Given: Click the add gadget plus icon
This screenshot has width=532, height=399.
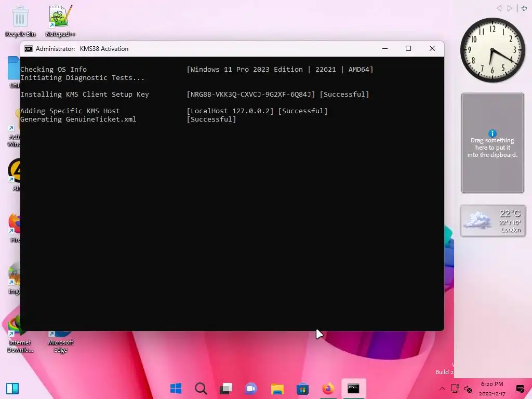Looking at the screenshot, I should click(524, 8).
